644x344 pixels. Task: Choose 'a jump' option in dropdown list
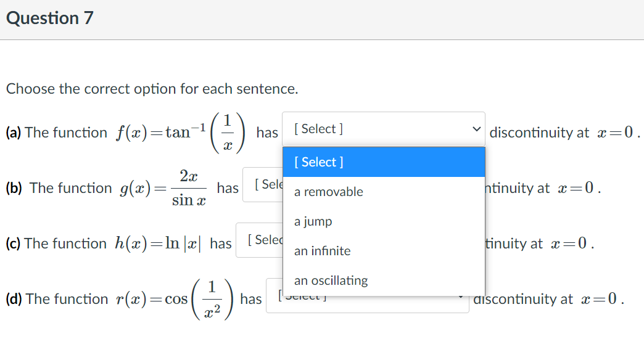pos(384,221)
